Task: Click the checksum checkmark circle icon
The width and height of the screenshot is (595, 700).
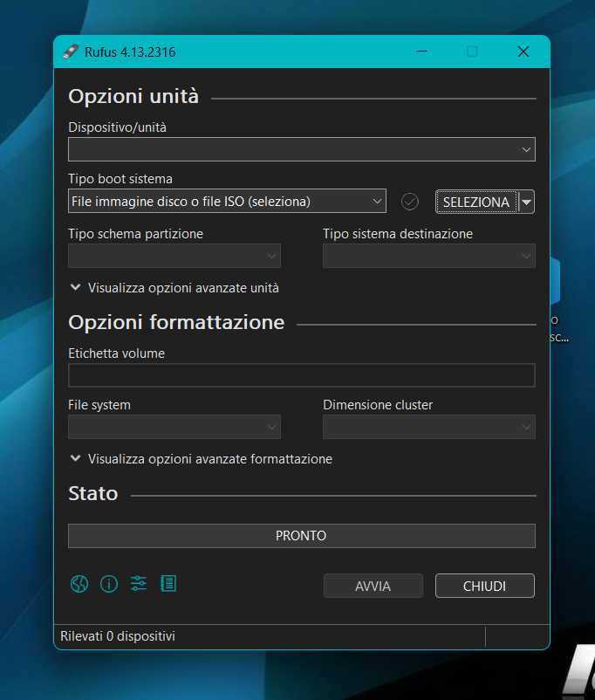Action: [410, 202]
